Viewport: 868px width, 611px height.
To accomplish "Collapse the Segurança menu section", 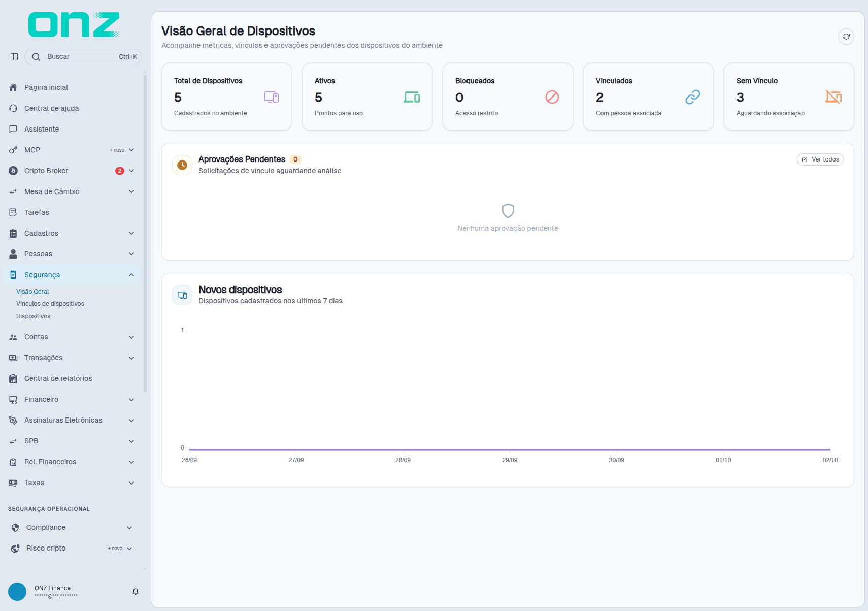I will [131, 275].
